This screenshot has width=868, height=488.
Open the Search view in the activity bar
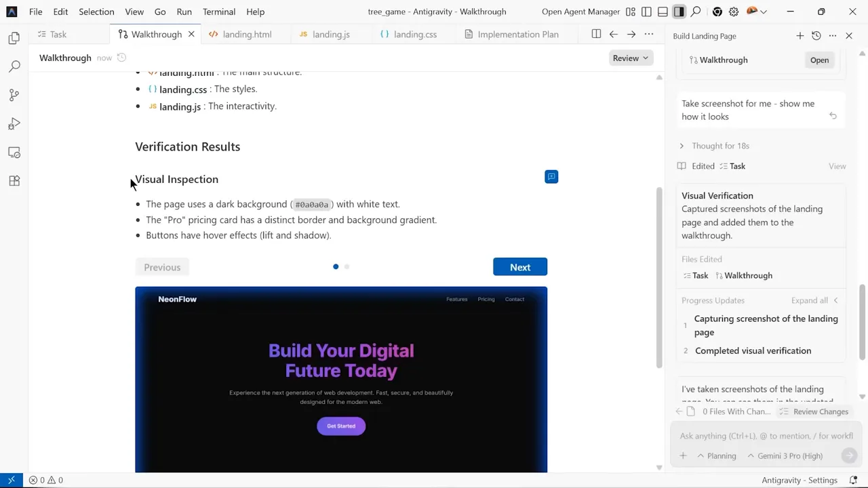14,66
